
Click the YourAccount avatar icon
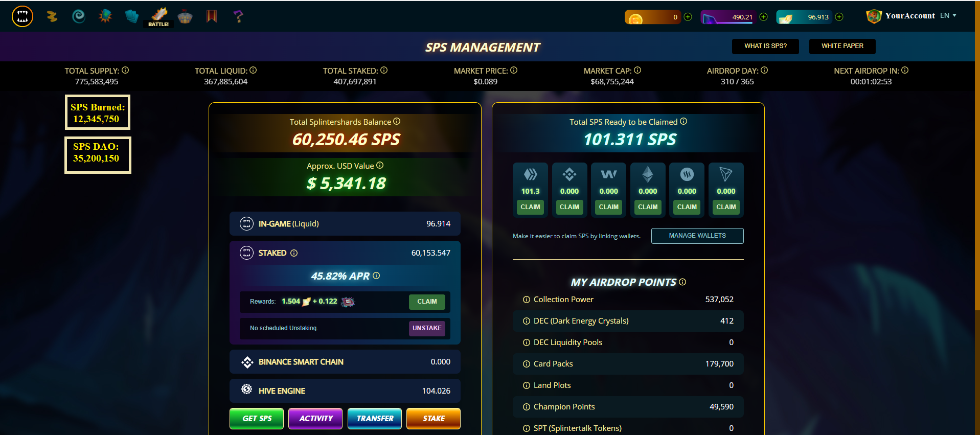(874, 16)
